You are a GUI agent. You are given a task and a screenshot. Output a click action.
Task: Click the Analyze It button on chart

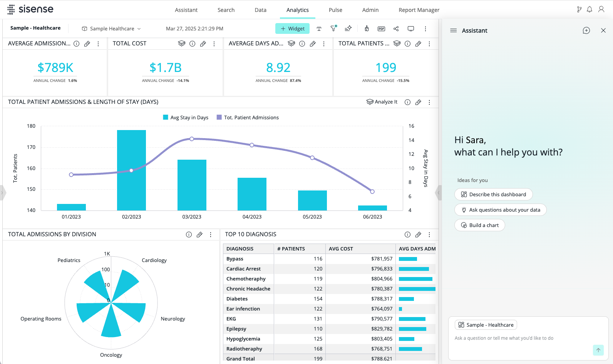[382, 102]
